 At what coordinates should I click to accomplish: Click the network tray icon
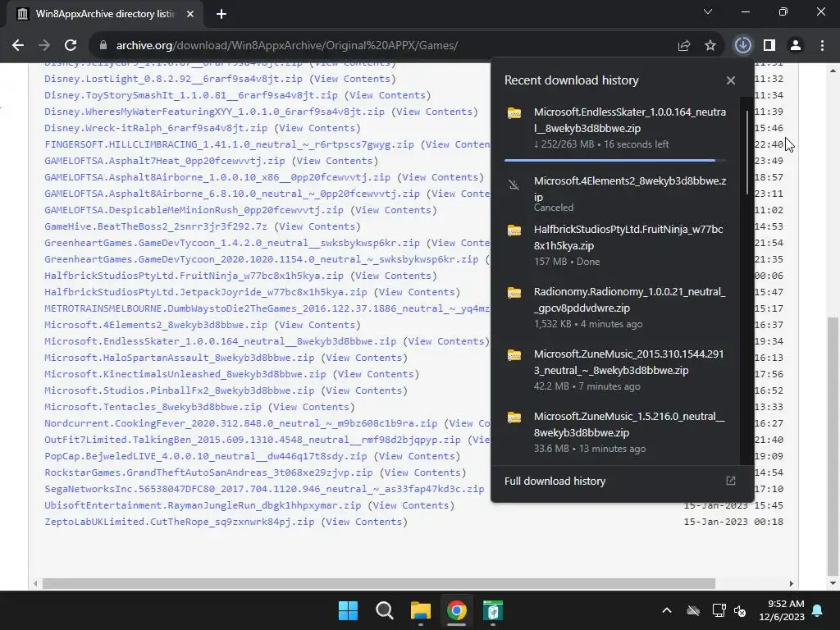point(719,610)
